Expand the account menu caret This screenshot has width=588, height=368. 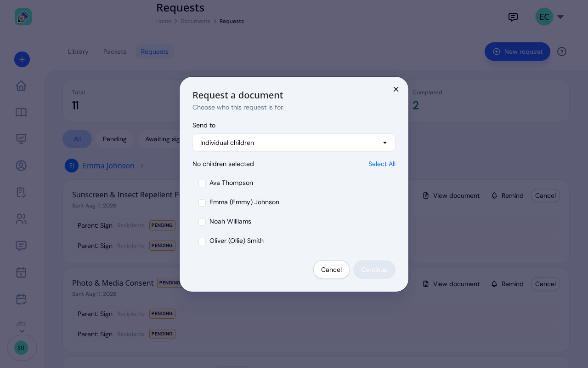(x=560, y=17)
